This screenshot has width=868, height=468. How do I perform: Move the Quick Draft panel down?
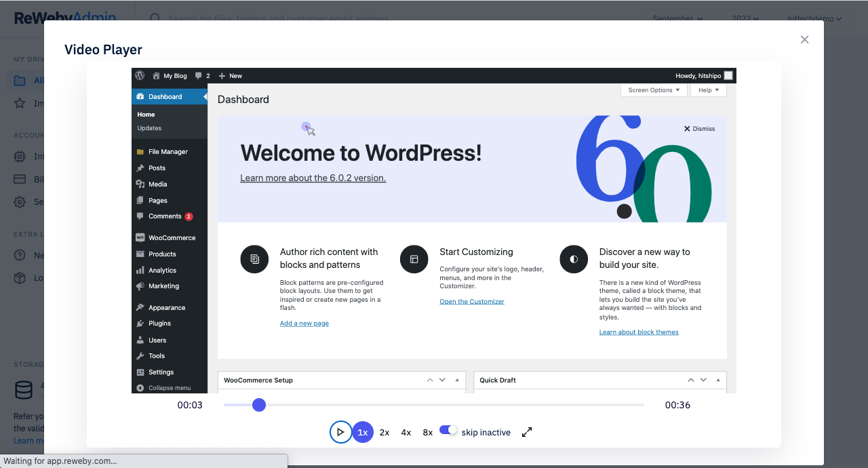click(x=703, y=381)
